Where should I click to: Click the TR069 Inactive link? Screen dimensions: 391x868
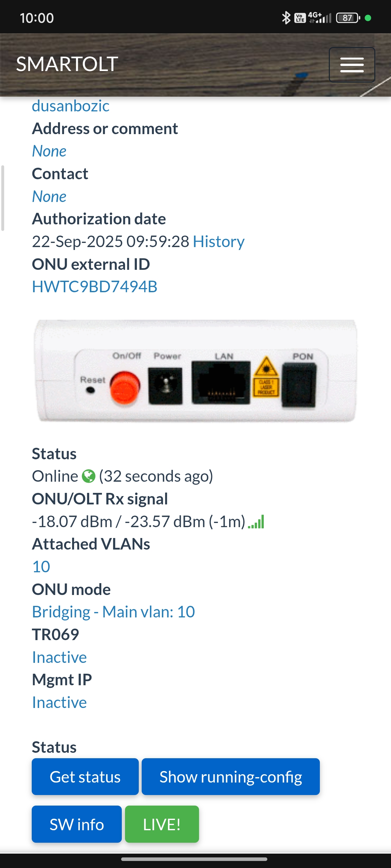[59, 657]
